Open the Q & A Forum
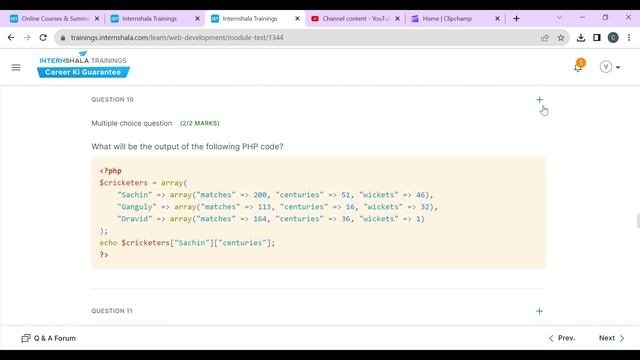This screenshot has height=360, width=640. (49, 338)
